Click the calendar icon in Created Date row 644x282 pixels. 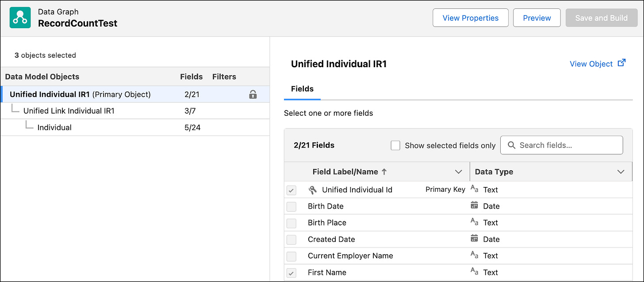coord(474,239)
